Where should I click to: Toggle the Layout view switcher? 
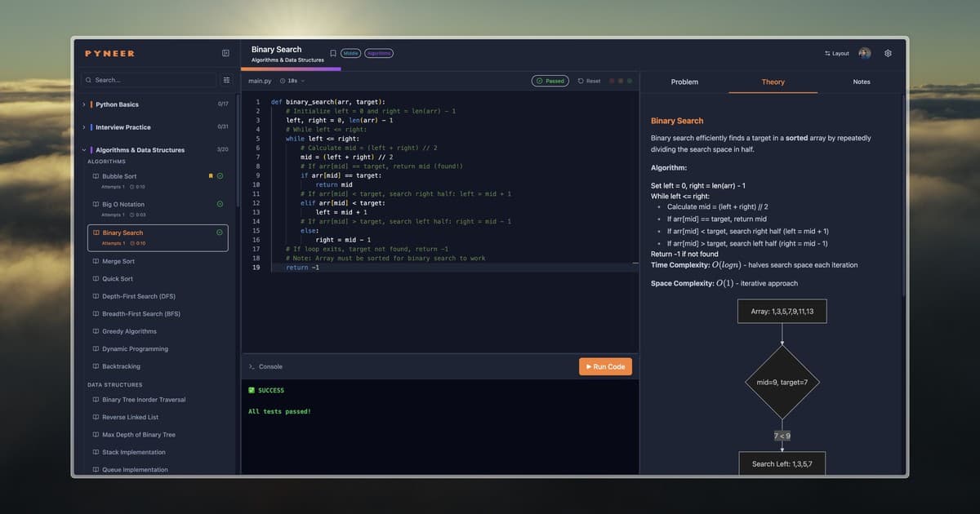(838, 52)
